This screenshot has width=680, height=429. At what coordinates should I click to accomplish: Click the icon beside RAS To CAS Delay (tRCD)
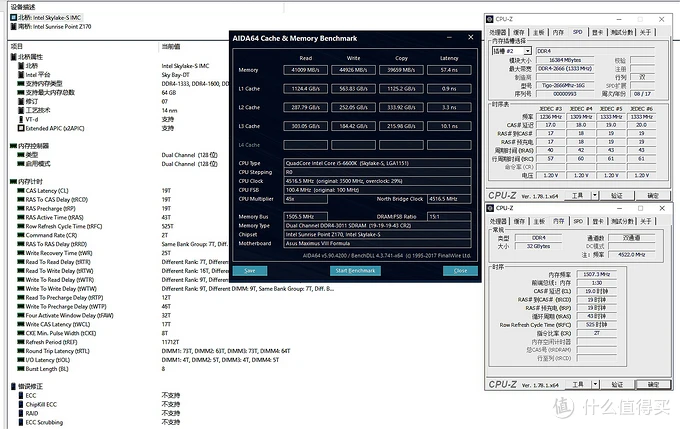click(21, 200)
